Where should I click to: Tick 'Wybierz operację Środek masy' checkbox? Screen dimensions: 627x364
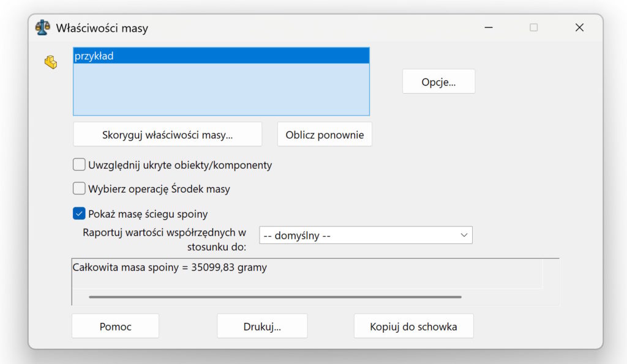click(79, 188)
